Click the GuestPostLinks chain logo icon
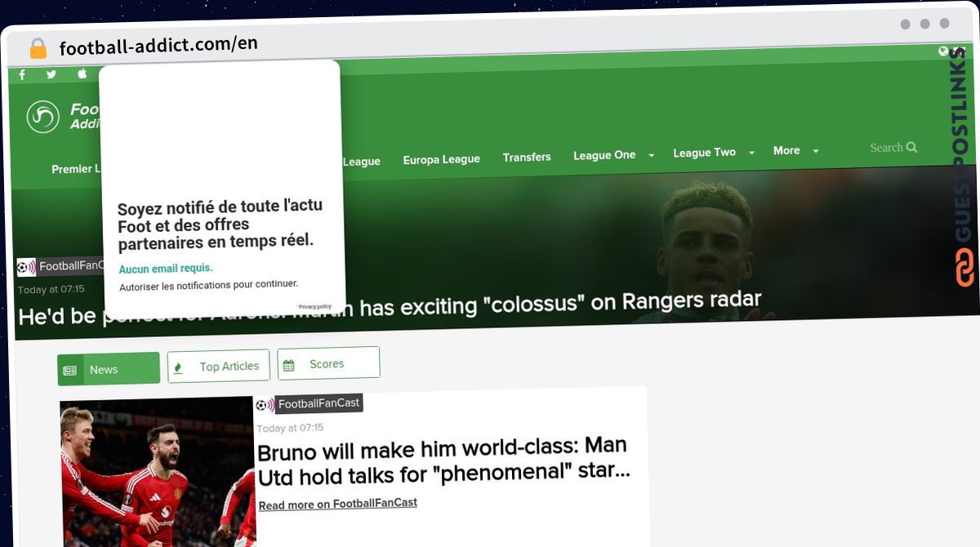The height and width of the screenshot is (547, 980). [x=965, y=269]
